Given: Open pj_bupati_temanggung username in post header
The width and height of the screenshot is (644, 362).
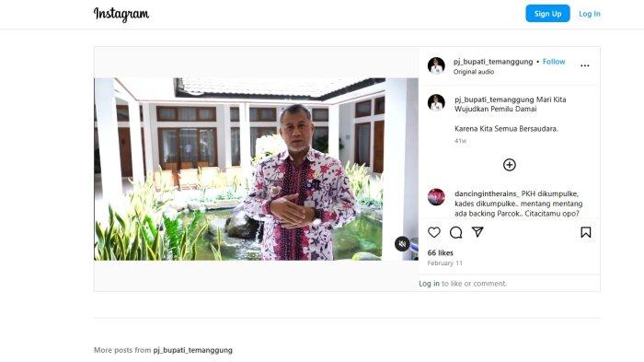Looking at the screenshot, I should pos(493,62).
